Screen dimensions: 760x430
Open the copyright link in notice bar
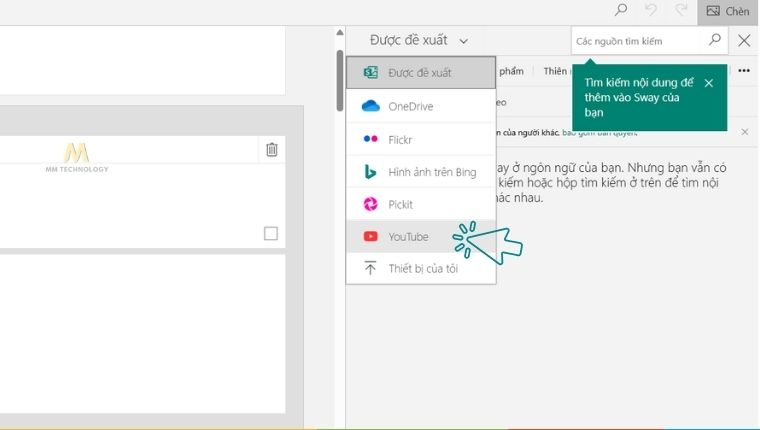point(600,132)
